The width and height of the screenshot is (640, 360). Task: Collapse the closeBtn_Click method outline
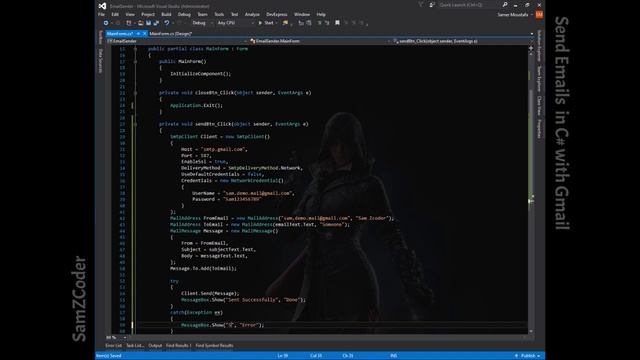pos(136,93)
